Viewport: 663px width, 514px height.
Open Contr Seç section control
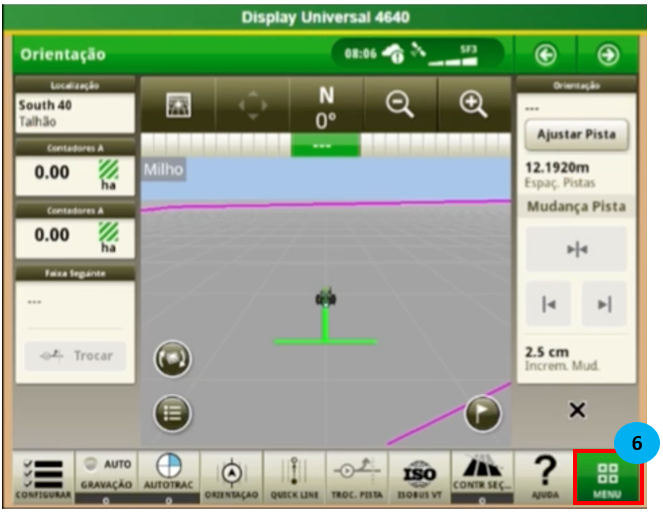[x=481, y=476]
